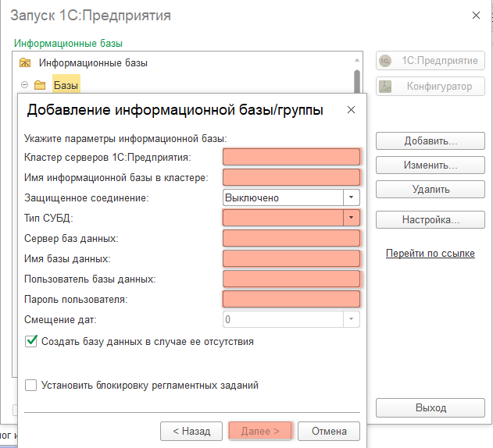493x448 pixels.
Task: Collapse the Базы tree node
Action: point(24,85)
